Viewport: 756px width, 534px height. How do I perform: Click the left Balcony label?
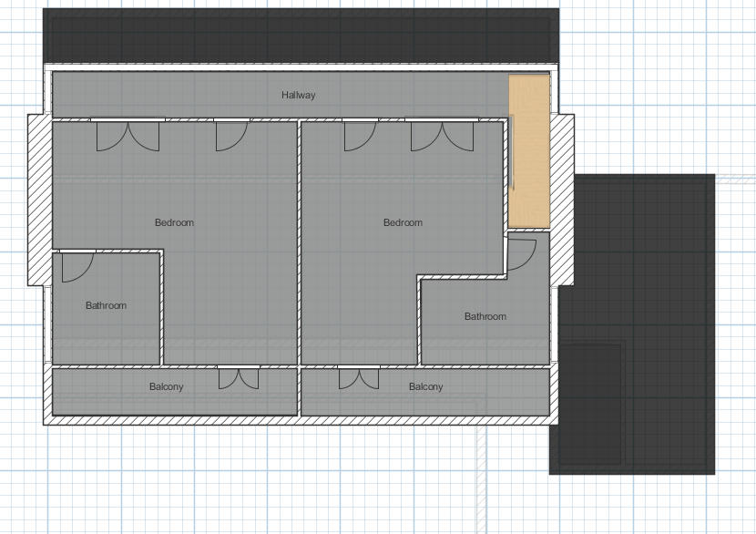[x=166, y=386]
